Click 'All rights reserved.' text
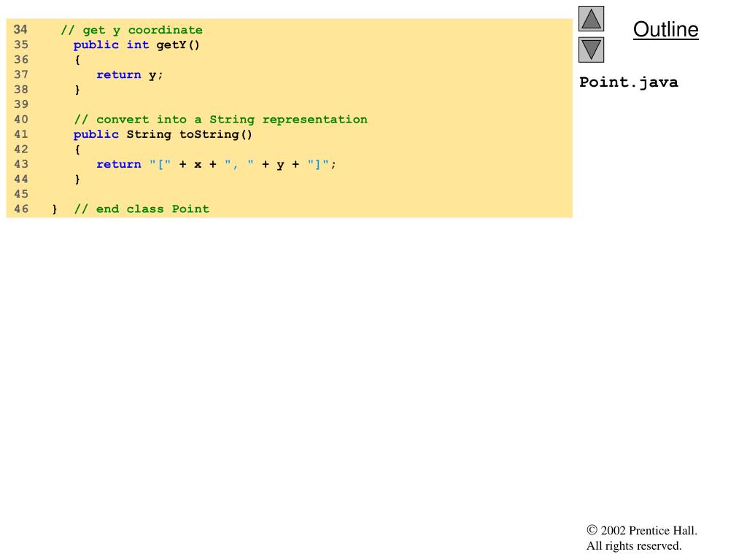The width and height of the screenshot is (747, 560). click(x=634, y=545)
